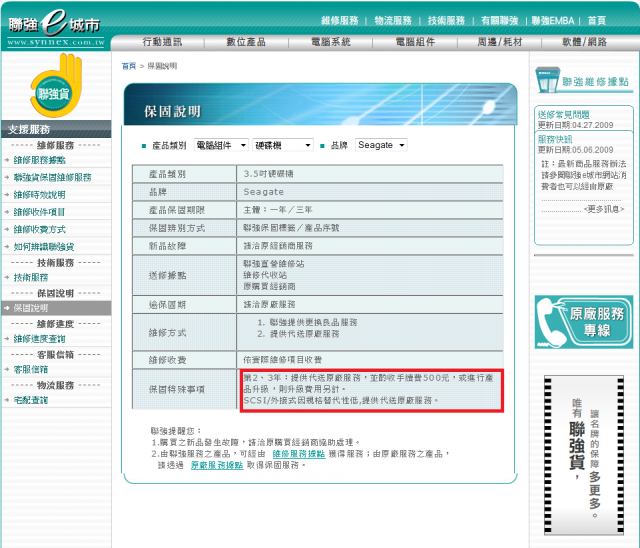
Task: Open the 送修常見問題 panel link
Action: tap(564, 115)
